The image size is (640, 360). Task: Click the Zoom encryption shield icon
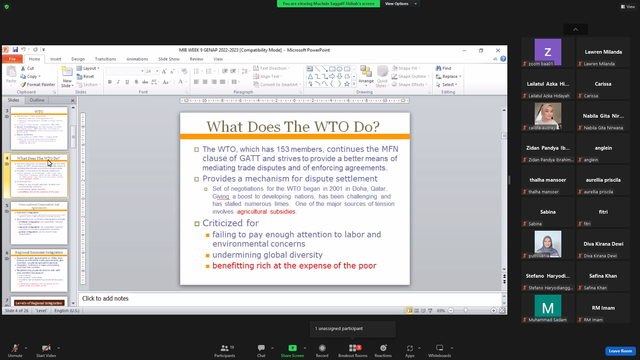pyautogui.click(x=7, y=7)
